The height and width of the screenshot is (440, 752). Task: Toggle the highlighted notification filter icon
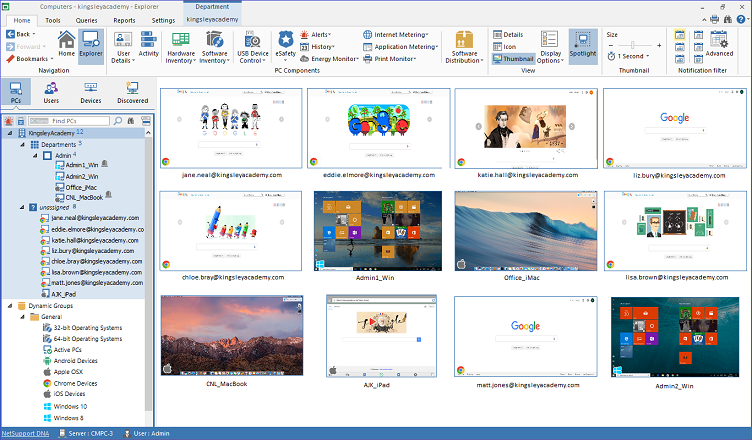(x=680, y=35)
